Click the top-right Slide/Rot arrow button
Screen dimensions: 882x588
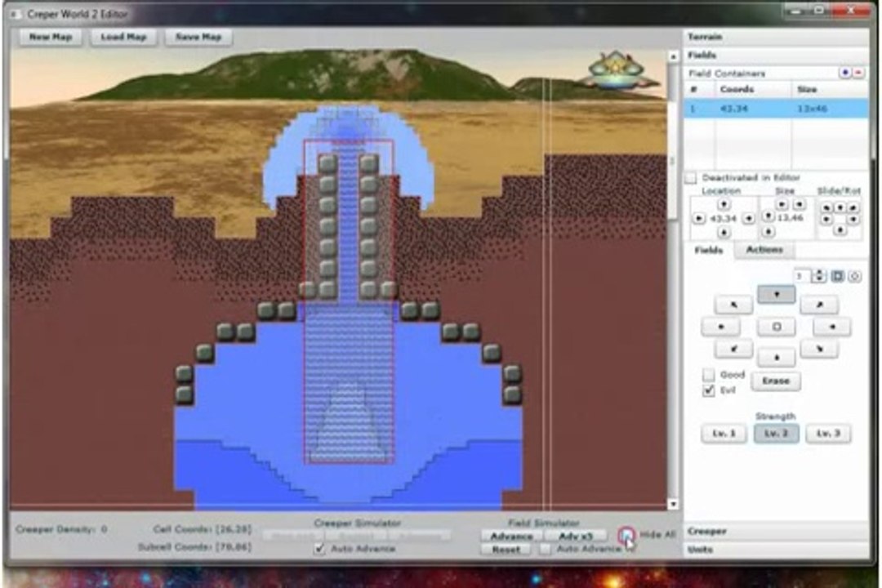tap(853, 207)
